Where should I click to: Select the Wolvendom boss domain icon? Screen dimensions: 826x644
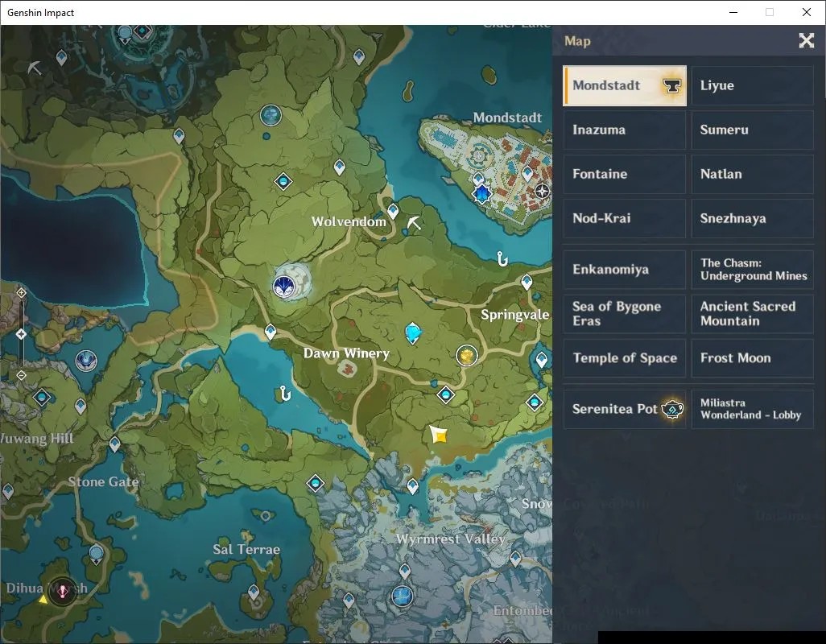coord(284,287)
